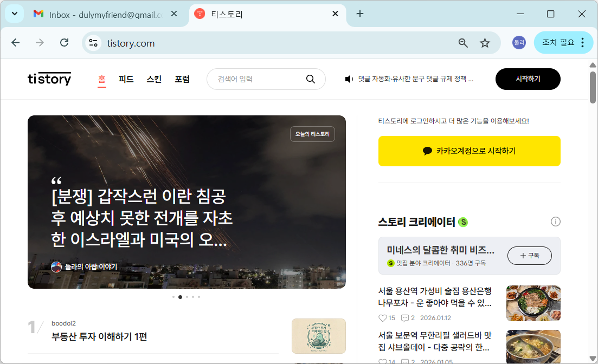This screenshot has height=364, width=598.
Task: View site information icon in address bar
Action: click(x=93, y=43)
